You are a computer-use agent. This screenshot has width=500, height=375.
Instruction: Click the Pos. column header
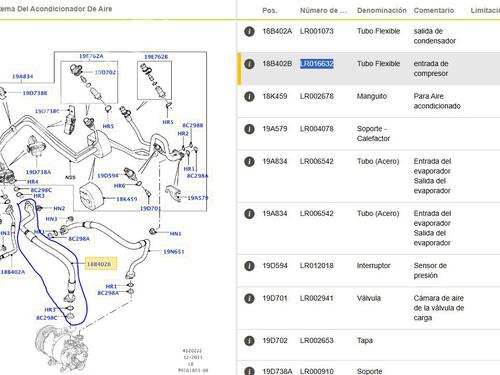tap(270, 10)
